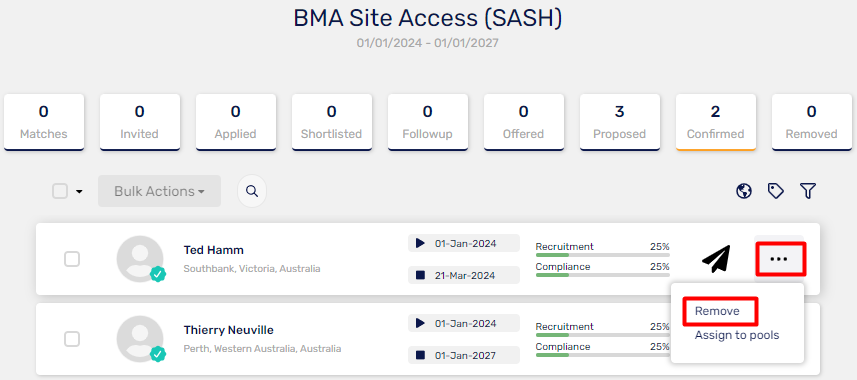Open the Bulk Actions dropdown
Viewport: 857px width, 380px height.
tap(160, 191)
